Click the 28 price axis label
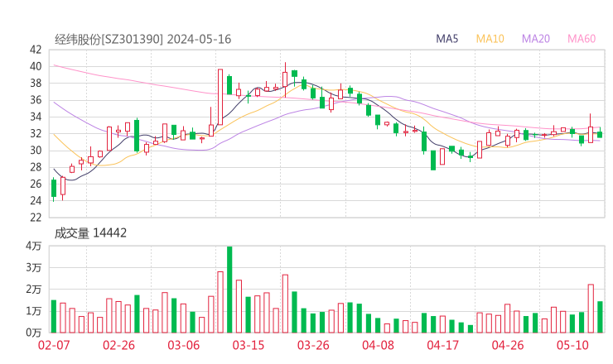The image size is (613, 364). 36,167
